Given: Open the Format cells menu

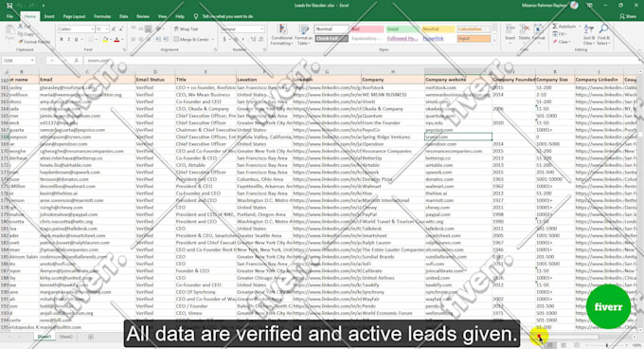Looking at the screenshot, I should [539, 33].
